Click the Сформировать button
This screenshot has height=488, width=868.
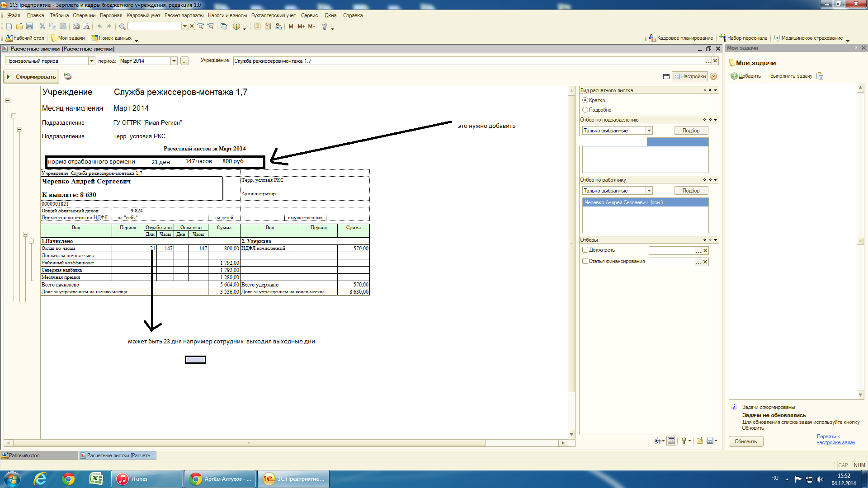pyautogui.click(x=32, y=77)
